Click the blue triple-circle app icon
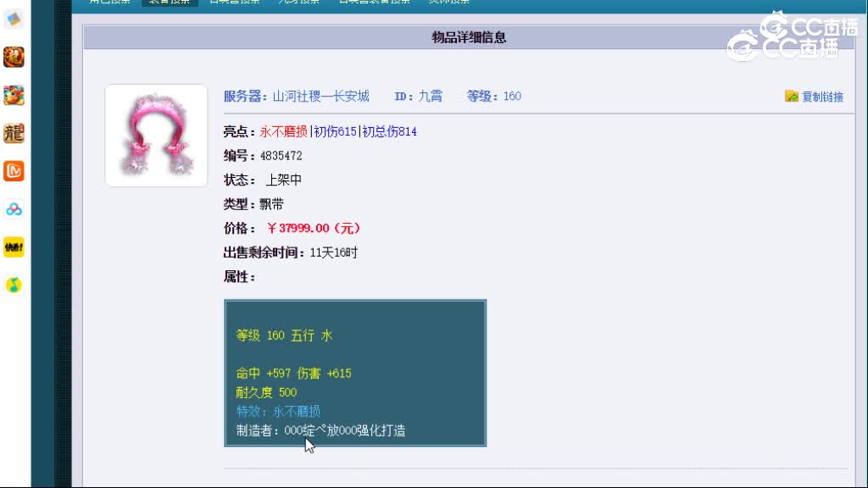The height and width of the screenshot is (488, 868). coord(14,209)
